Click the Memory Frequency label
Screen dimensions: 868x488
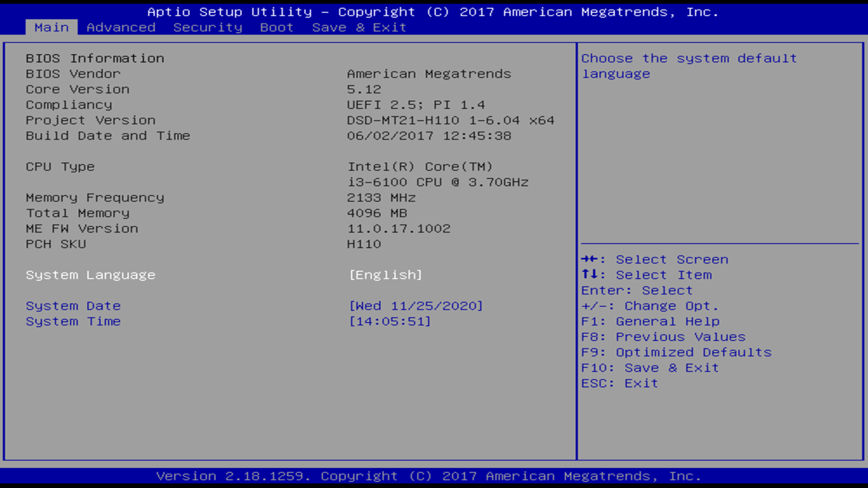[x=95, y=197]
